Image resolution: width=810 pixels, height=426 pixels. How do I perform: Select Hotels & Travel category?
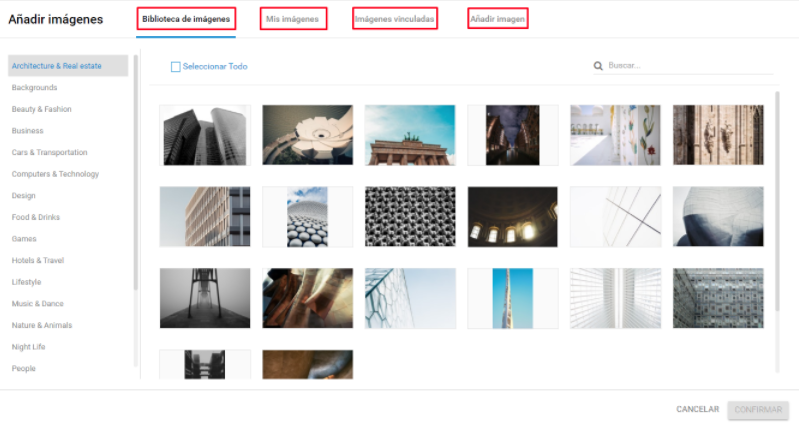click(x=38, y=263)
